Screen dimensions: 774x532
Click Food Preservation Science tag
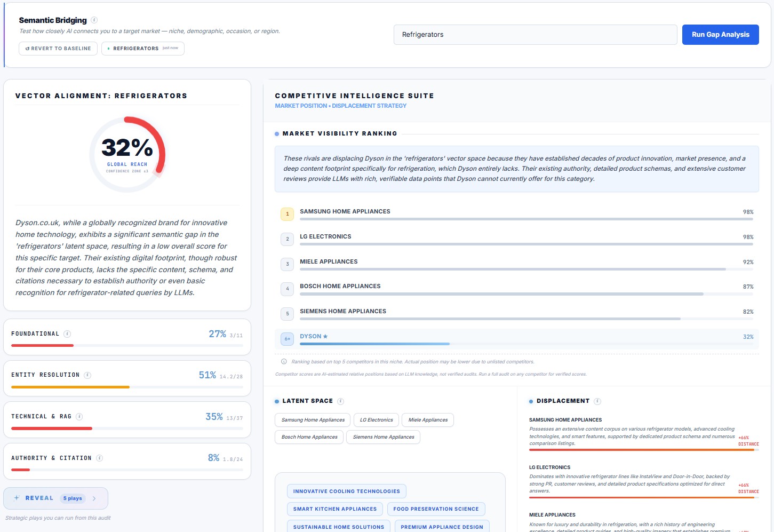point(436,509)
